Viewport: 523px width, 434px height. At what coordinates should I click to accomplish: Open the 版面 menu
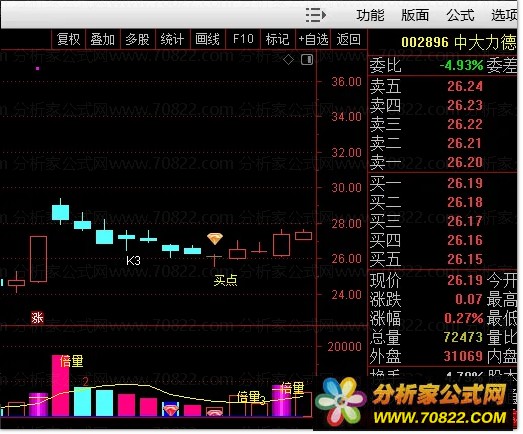click(x=415, y=15)
